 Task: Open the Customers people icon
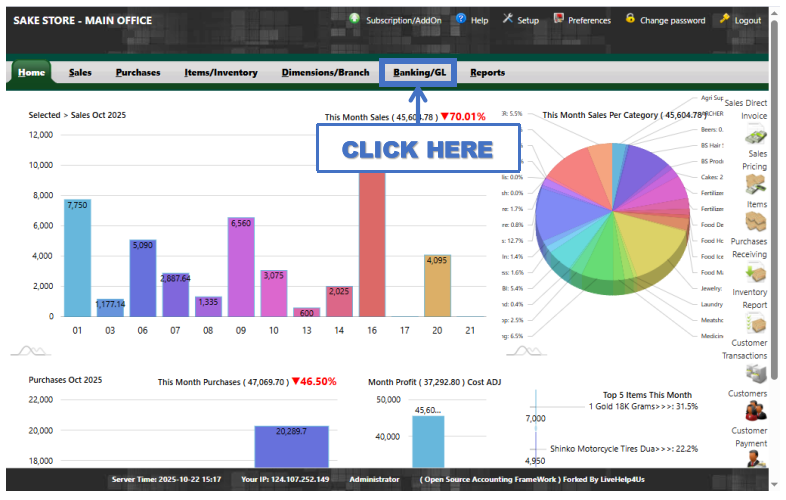click(x=756, y=410)
